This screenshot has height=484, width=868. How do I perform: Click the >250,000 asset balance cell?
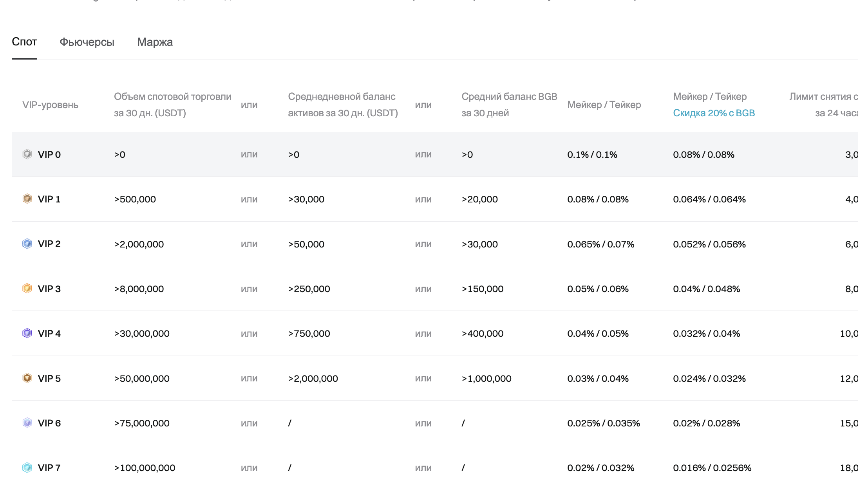coord(309,289)
